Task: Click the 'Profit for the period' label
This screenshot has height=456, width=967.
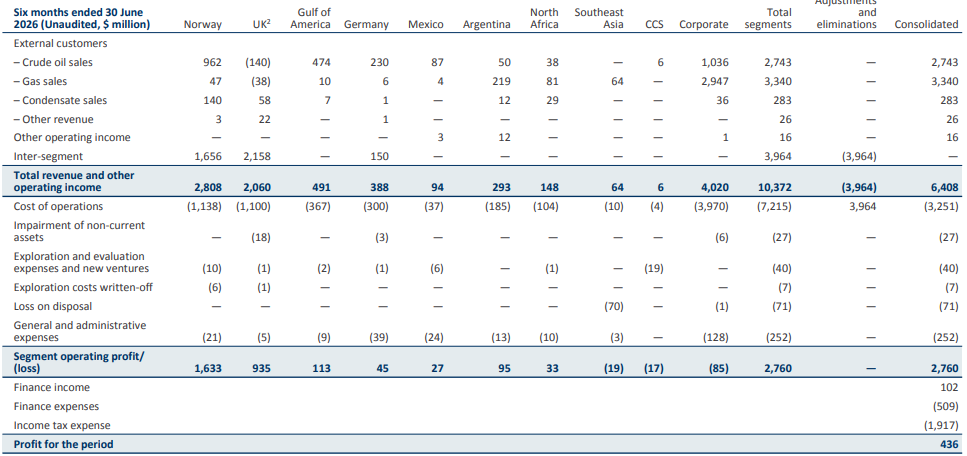Action: pos(64,444)
